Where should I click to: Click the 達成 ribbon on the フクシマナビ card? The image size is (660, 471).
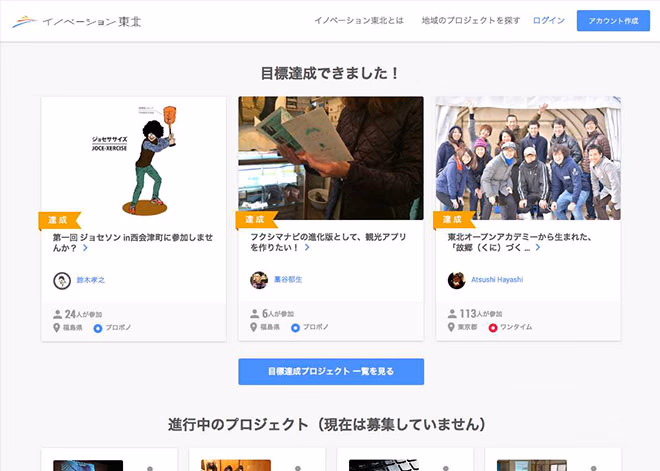254,219
